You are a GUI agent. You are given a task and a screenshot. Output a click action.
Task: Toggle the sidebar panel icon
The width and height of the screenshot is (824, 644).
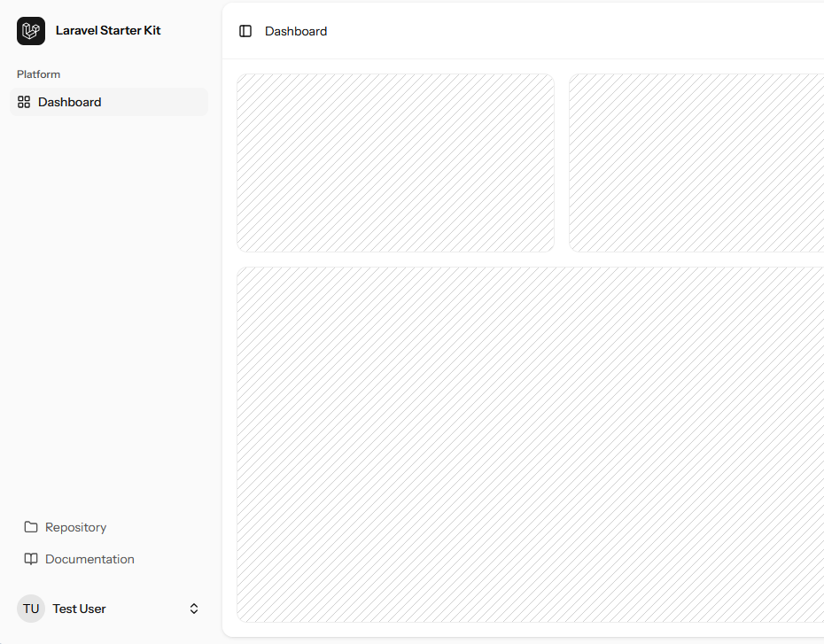(x=245, y=31)
